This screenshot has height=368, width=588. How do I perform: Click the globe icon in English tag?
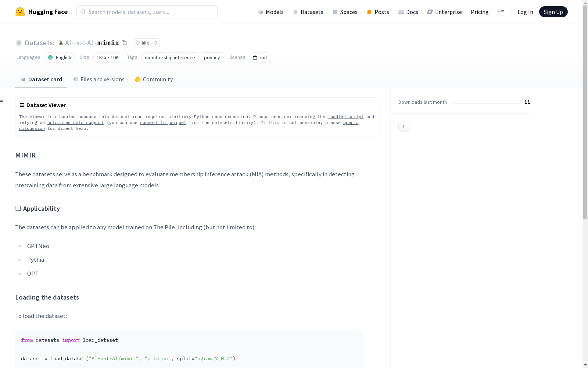(51, 57)
